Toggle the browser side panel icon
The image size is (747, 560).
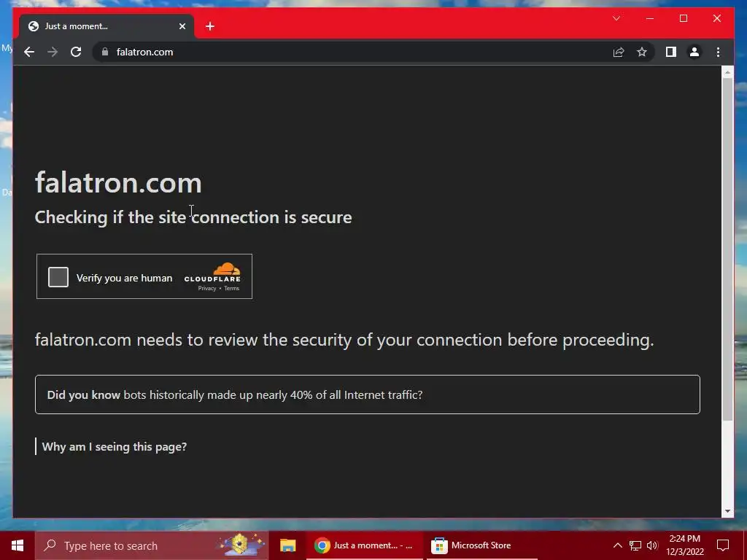coord(671,52)
